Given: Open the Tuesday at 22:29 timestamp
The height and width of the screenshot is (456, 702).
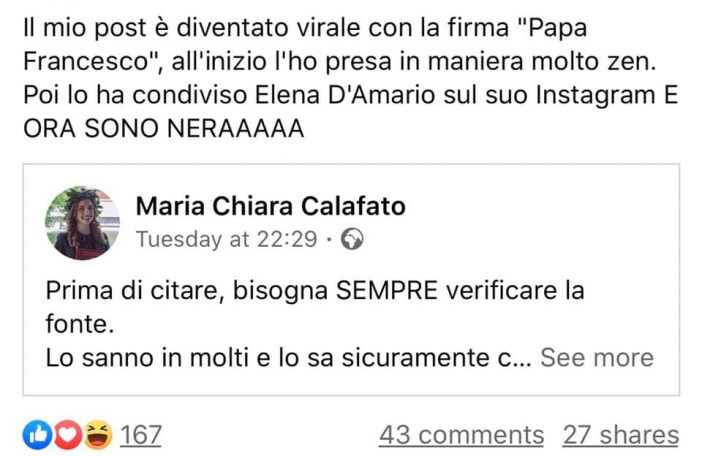Looking at the screenshot, I should tap(227, 239).
